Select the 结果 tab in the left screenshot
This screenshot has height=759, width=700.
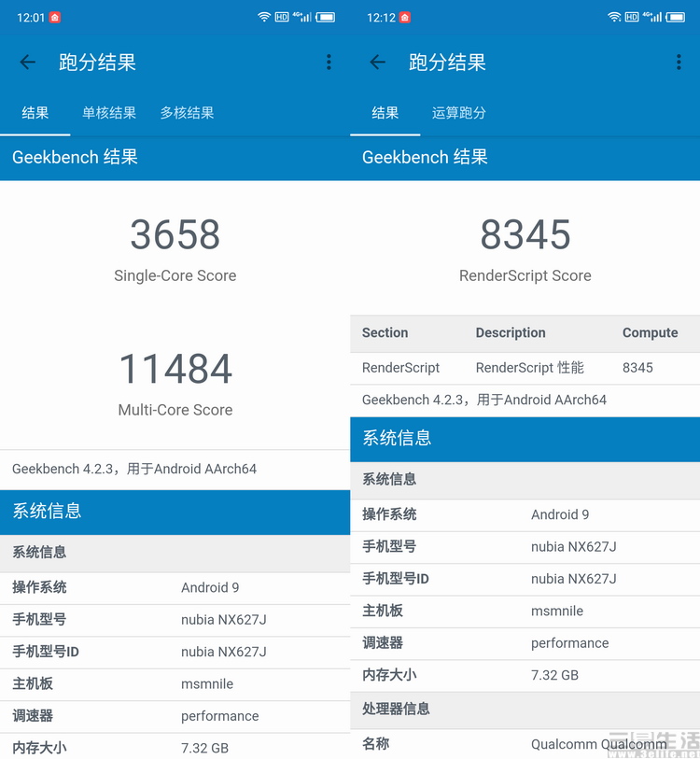point(35,113)
